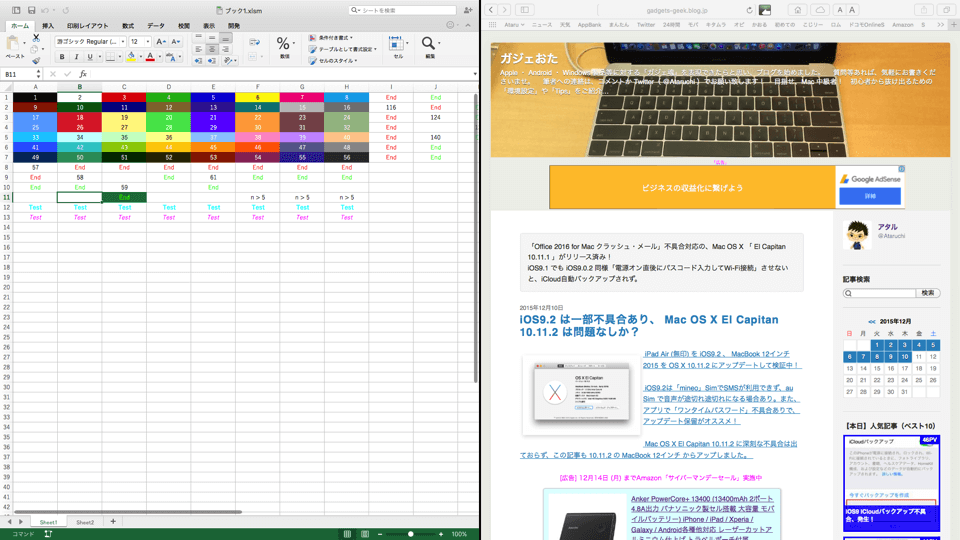Screen dimensions: 960x540
Task: Decrease font size with the A-down icon
Action: [x=176, y=42]
